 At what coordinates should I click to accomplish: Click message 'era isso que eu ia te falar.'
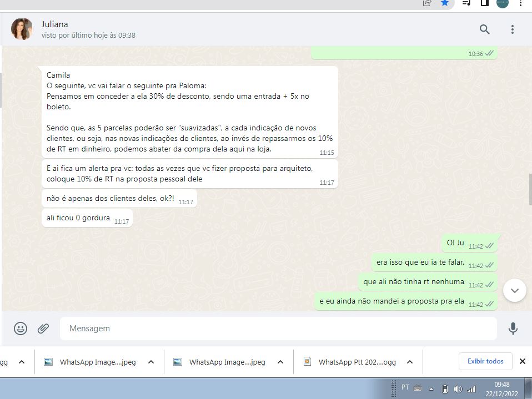pyautogui.click(x=434, y=262)
